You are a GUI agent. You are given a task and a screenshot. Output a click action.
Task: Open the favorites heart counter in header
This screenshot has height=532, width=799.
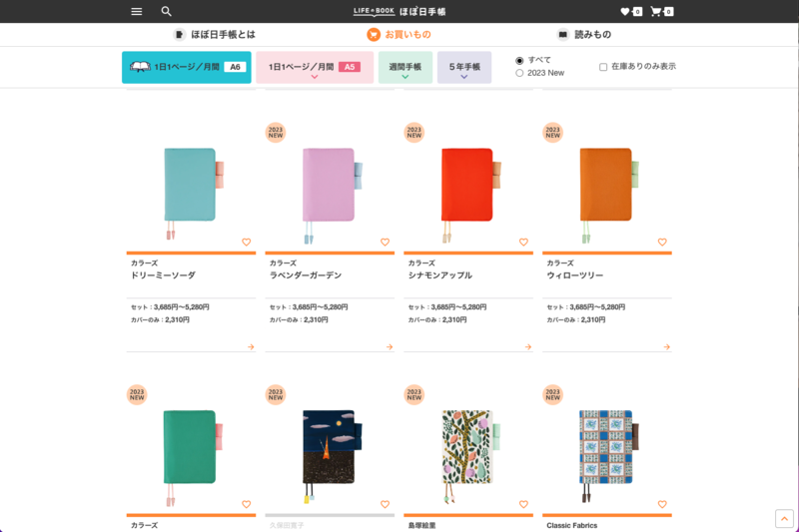pyautogui.click(x=631, y=11)
